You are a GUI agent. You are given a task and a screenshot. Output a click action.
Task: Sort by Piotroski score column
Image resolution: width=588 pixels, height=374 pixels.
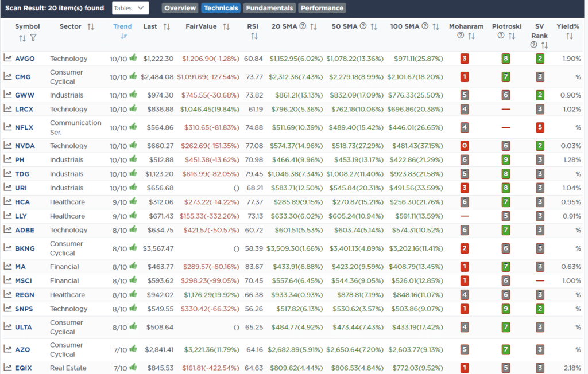(512, 36)
